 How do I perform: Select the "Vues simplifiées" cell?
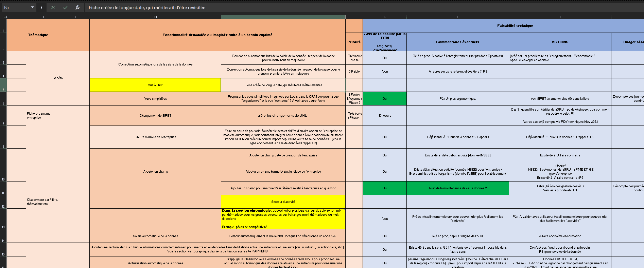click(x=155, y=99)
